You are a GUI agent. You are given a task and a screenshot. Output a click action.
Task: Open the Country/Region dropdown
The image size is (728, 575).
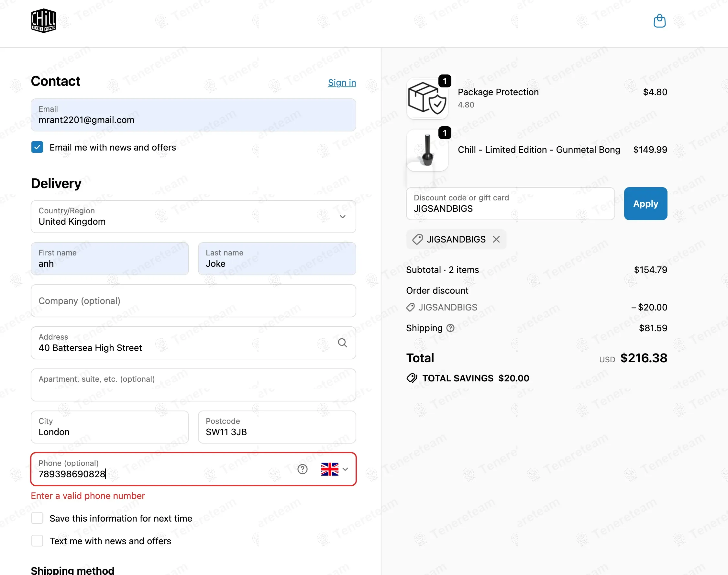pyautogui.click(x=193, y=217)
